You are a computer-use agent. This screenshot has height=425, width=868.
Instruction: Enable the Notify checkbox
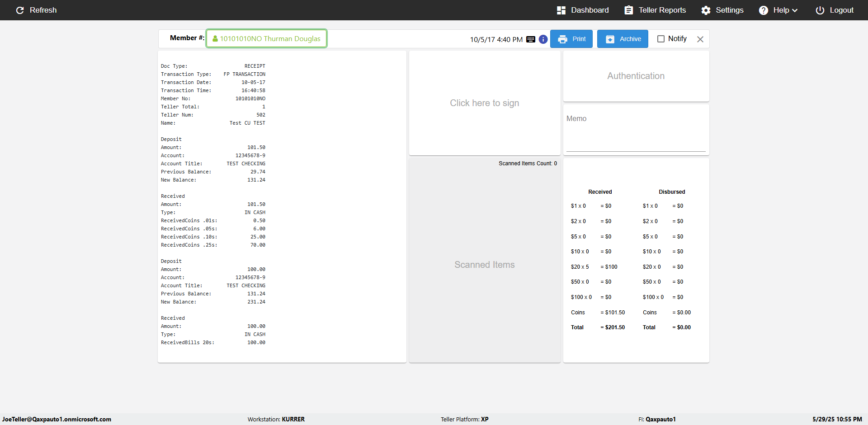[x=660, y=39]
